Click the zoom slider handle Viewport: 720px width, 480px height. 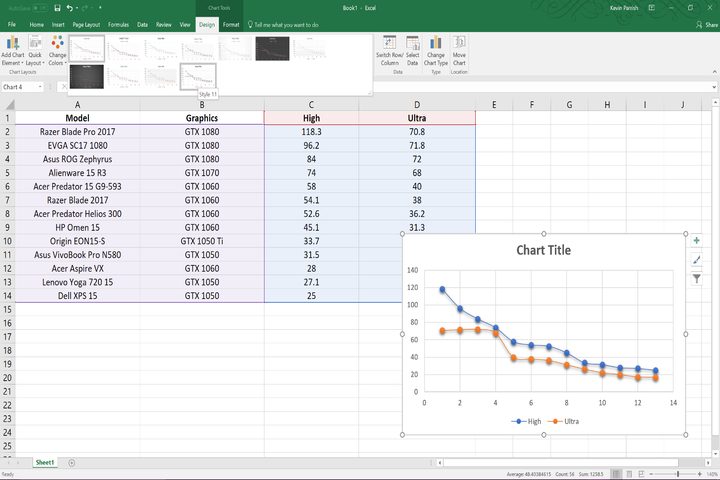point(678,474)
